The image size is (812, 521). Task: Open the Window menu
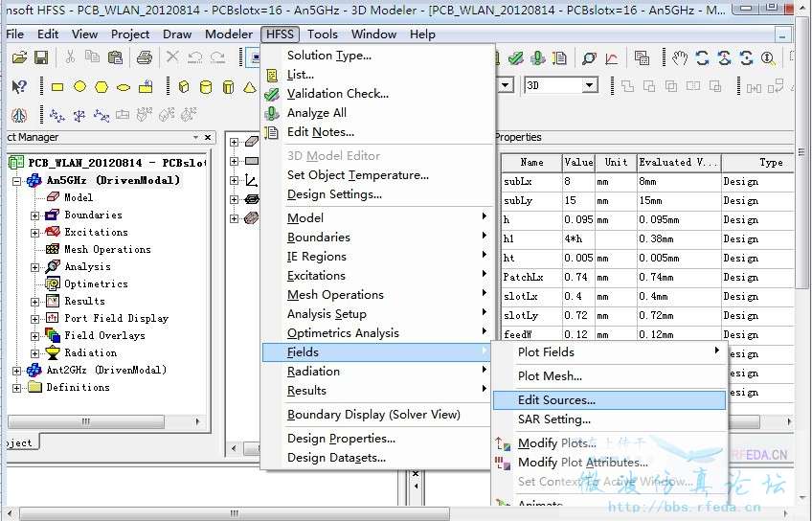coord(373,34)
